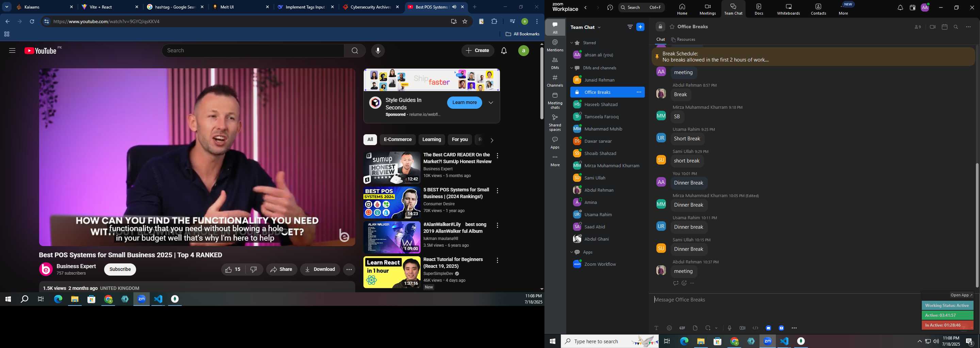
Task: Dislike the YouTube video
Action: tap(254, 269)
